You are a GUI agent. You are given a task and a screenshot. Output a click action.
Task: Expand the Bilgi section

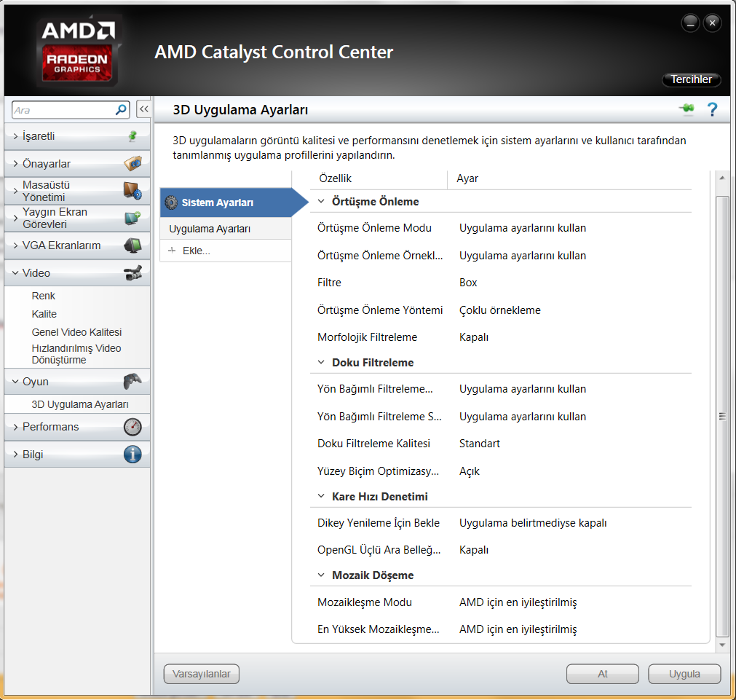click(x=16, y=455)
